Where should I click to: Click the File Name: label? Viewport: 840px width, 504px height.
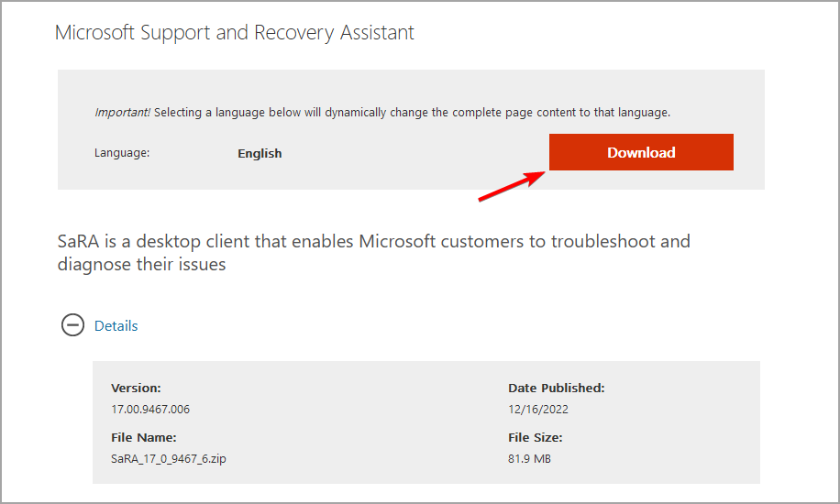coord(144,438)
